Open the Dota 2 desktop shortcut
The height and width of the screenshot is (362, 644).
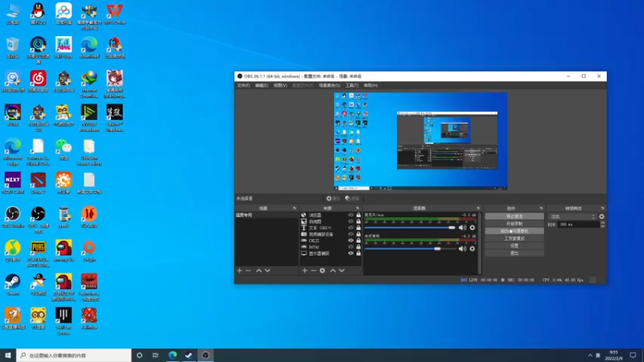[38, 183]
